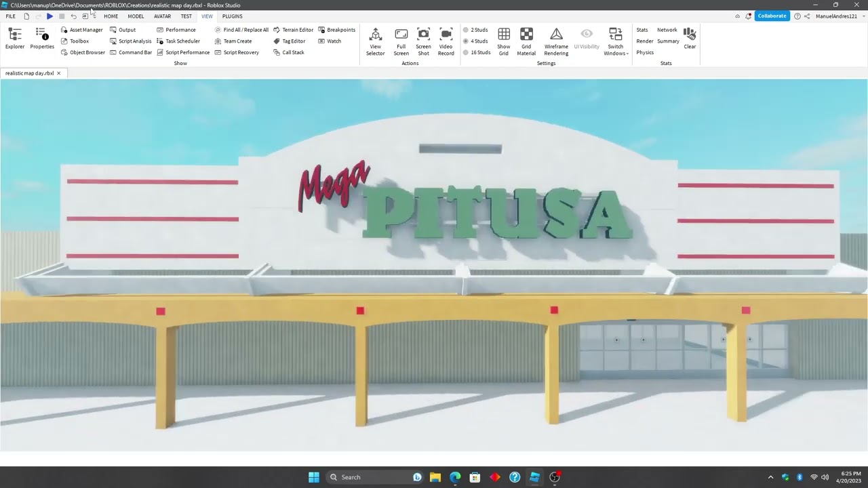Select the VIEW ribbon tab
868x488 pixels.
tap(207, 16)
